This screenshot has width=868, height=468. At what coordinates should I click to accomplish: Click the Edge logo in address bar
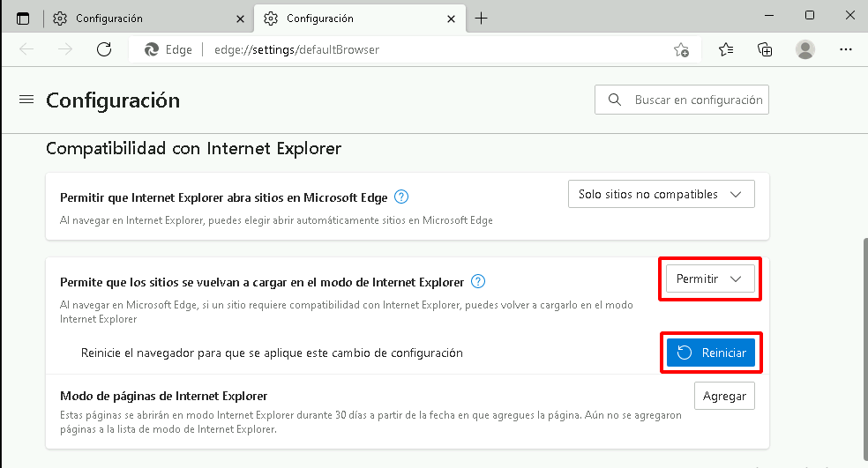152,49
